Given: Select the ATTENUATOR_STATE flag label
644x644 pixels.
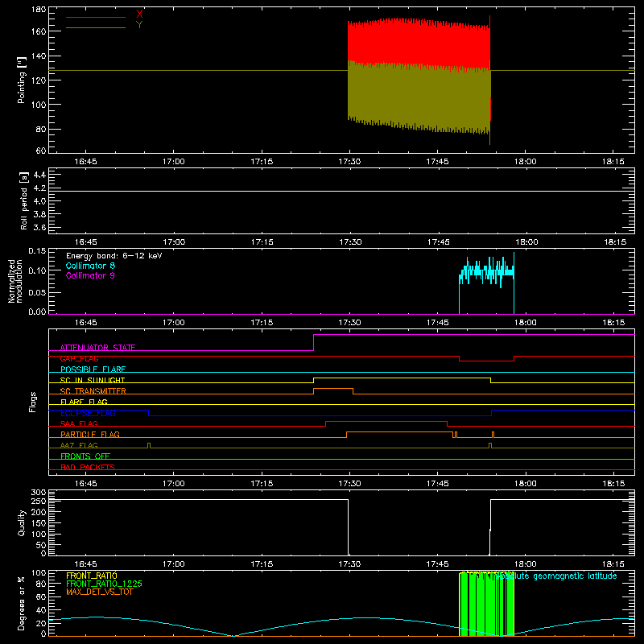Looking at the screenshot, I should [x=97, y=348].
